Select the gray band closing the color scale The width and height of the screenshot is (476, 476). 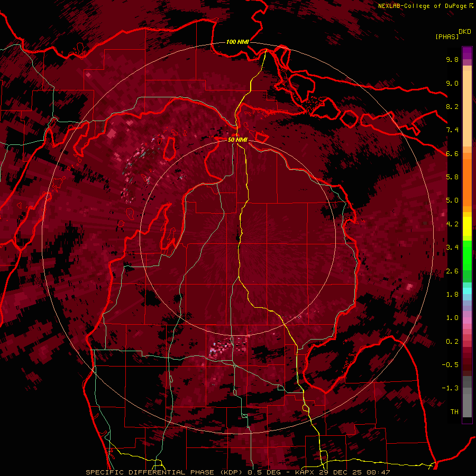(x=467, y=397)
